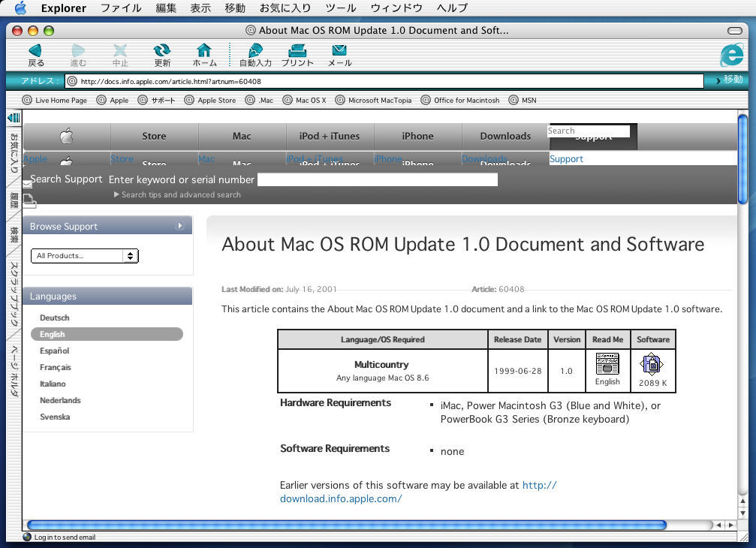756x548 pixels.
Task: Click the vertical scrollbar down arrow
Action: pos(743,513)
